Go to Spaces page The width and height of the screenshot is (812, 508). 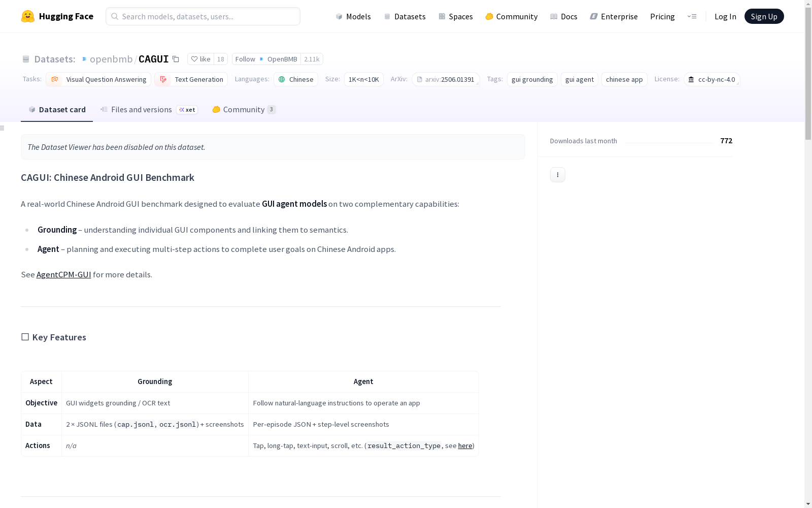point(456,16)
